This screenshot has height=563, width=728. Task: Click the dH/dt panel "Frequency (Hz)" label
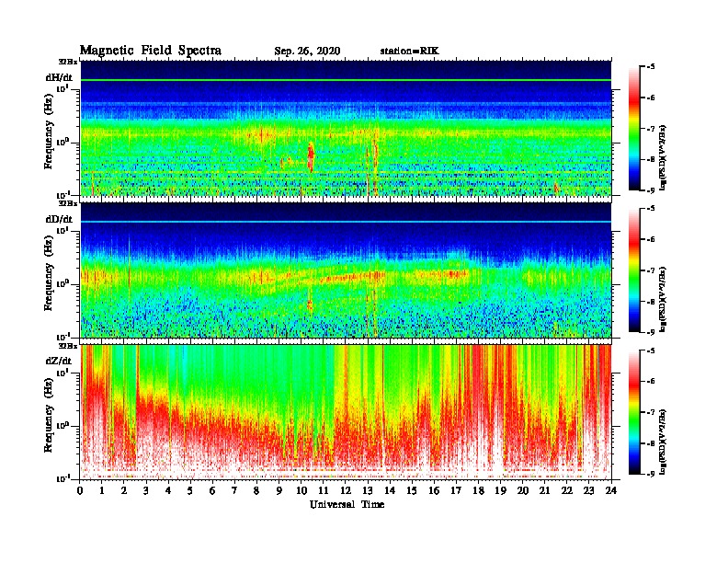click(x=49, y=132)
